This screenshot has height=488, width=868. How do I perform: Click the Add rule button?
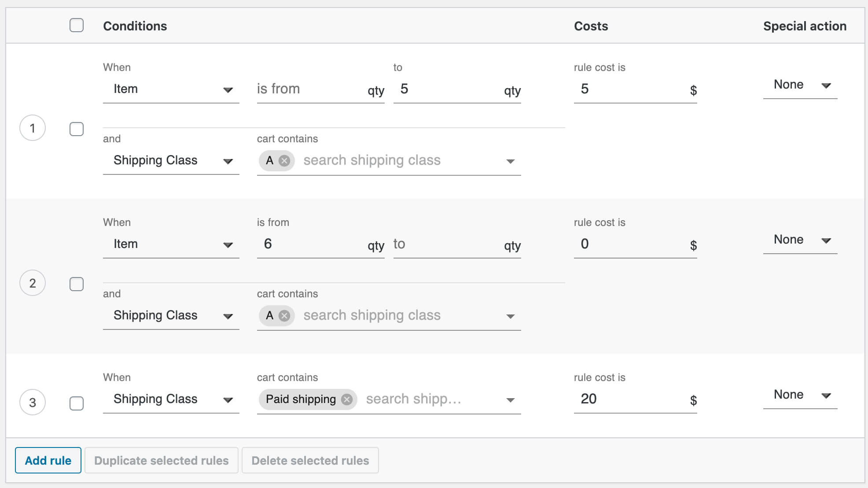click(48, 460)
